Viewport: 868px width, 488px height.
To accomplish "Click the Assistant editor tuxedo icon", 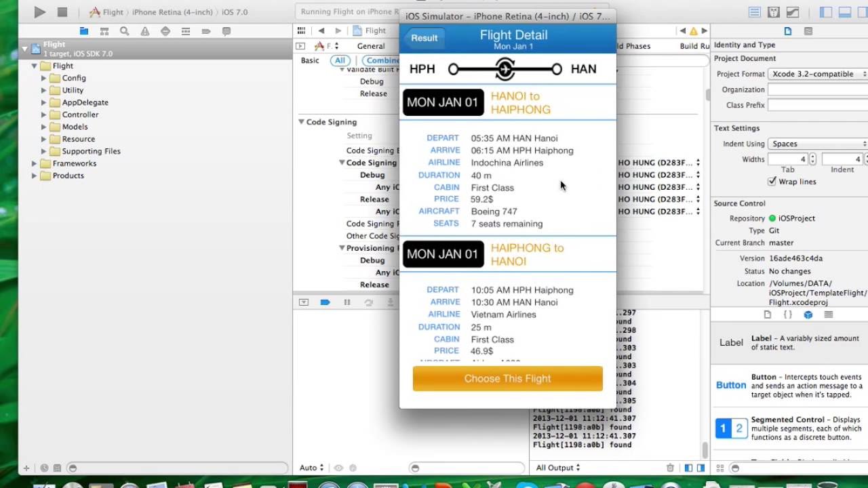I will pyautogui.click(x=773, y=12).
